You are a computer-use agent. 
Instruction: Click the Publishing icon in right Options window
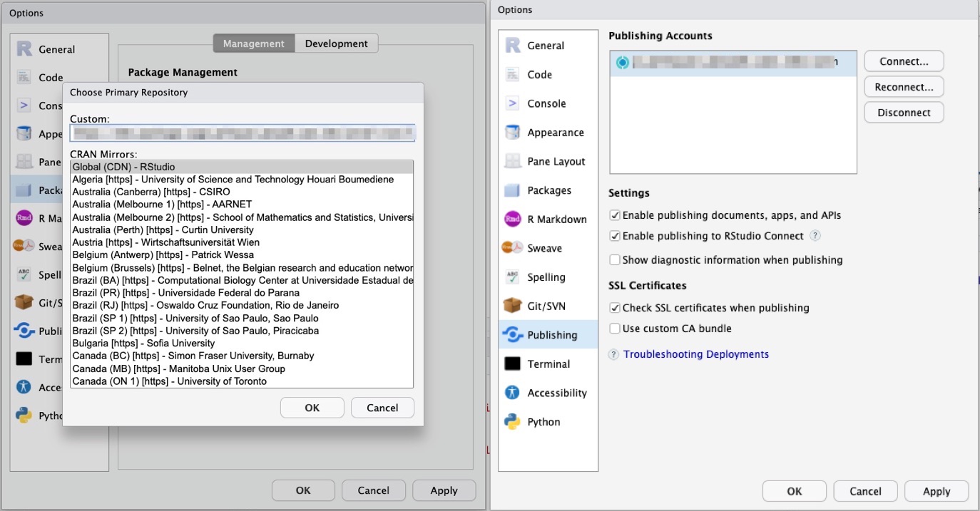click(513, 335)
